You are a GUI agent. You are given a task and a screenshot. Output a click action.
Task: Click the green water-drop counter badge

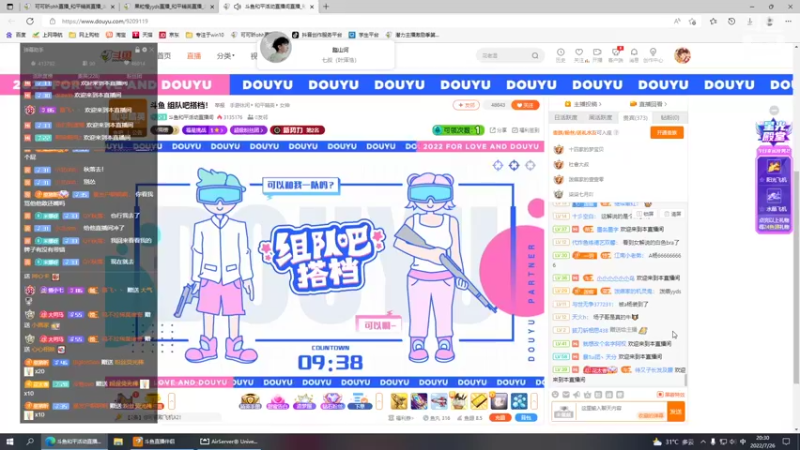pyautogui.click(x=458, y=130)
